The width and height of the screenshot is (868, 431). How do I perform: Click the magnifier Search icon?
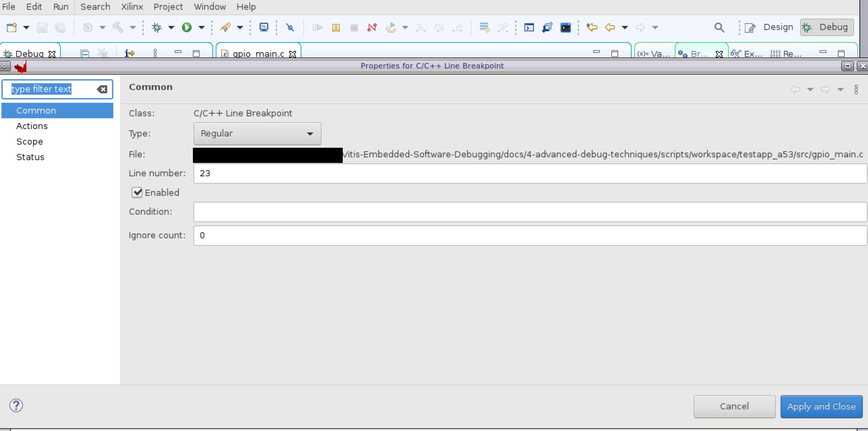click(x=719, y=27)
